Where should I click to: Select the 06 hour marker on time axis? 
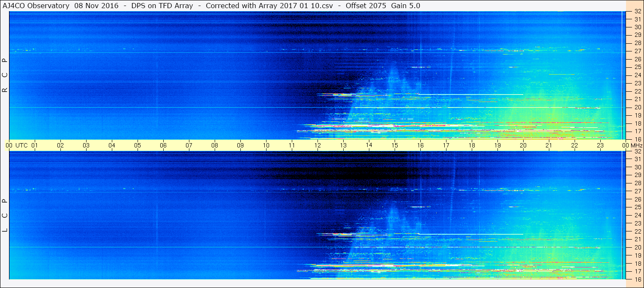163,145
